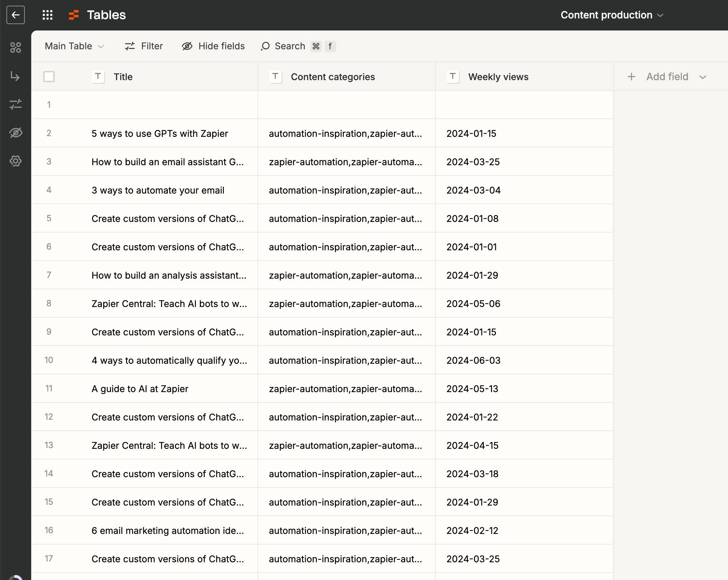Image resolution: width=728 pixels, height=580 pixels.
Task: Open the apps icon in left sidebar
Action: click(16, 48)
